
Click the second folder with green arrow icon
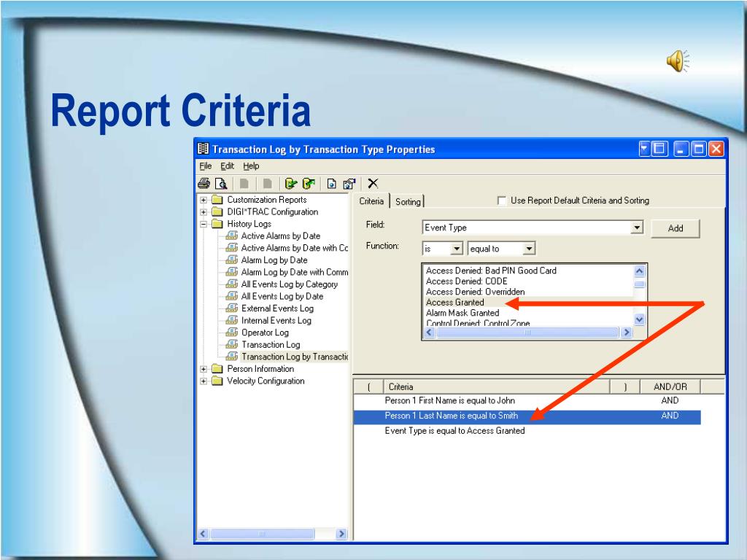309,183
